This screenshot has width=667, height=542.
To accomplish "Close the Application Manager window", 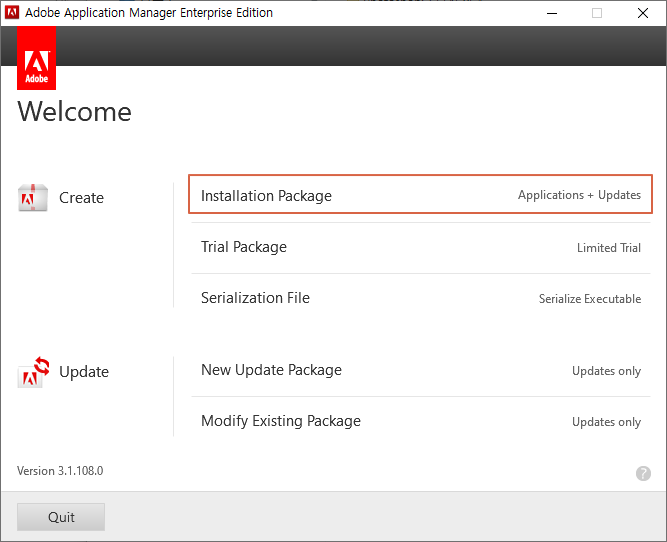I will pyautogui.click(x=643, y=13).
